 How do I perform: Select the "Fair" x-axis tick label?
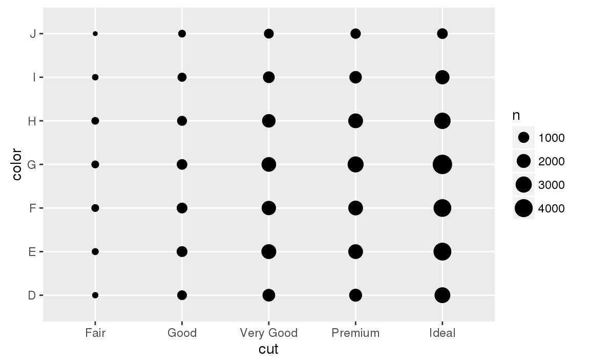tap(95, 333)
